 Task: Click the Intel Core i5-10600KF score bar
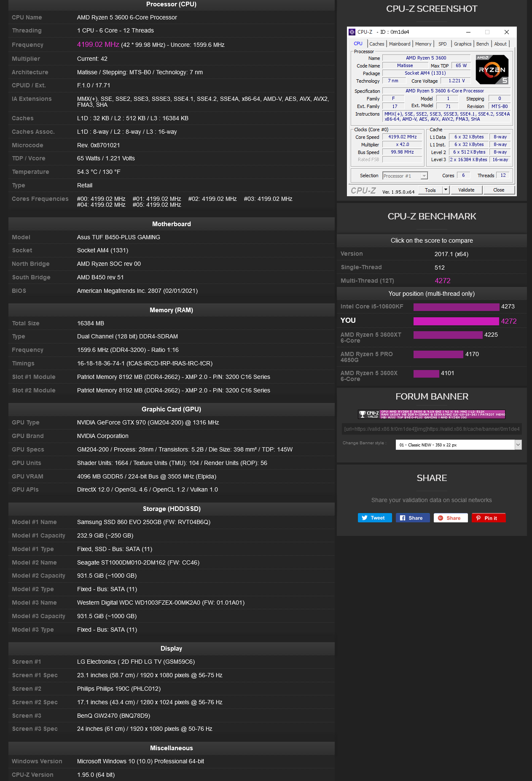tap(456, 307)
